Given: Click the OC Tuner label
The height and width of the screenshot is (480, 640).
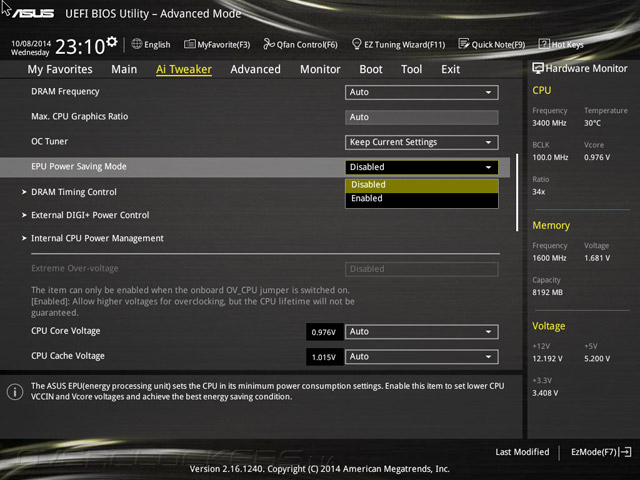Looking at the screenshot, I should 49,142.
